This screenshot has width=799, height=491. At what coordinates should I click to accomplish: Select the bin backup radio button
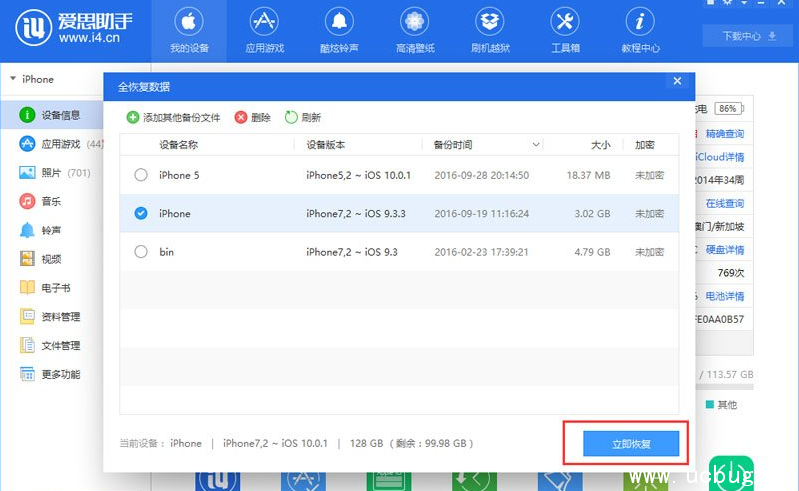[x=141, y=252]
